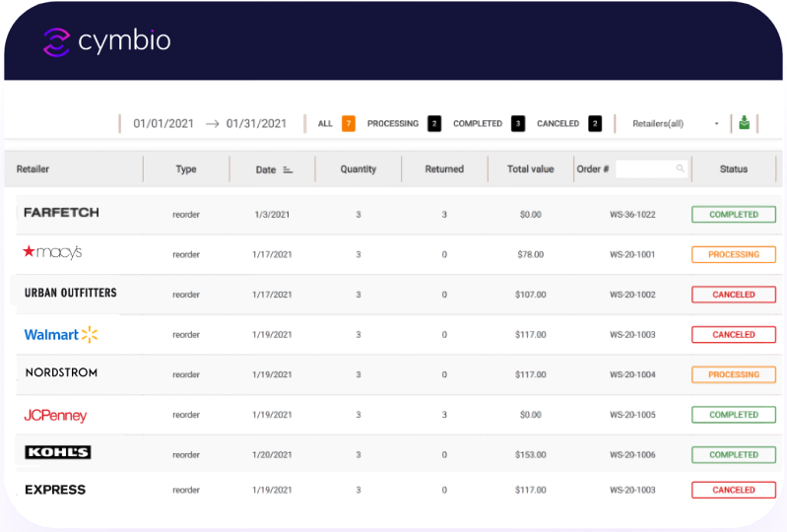Screen dimensions: 787x532
Task: Click the Date column sort icon
Action: (288, 169)
